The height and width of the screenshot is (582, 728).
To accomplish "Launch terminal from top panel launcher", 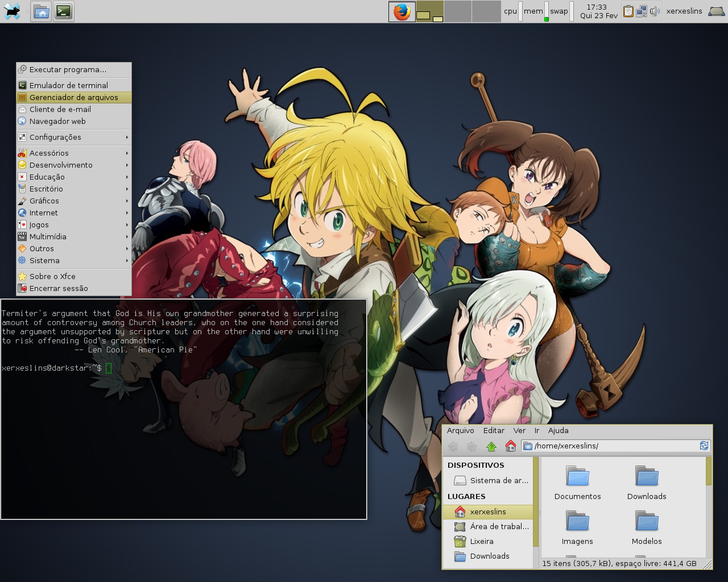I will click(x=64, y=11).
